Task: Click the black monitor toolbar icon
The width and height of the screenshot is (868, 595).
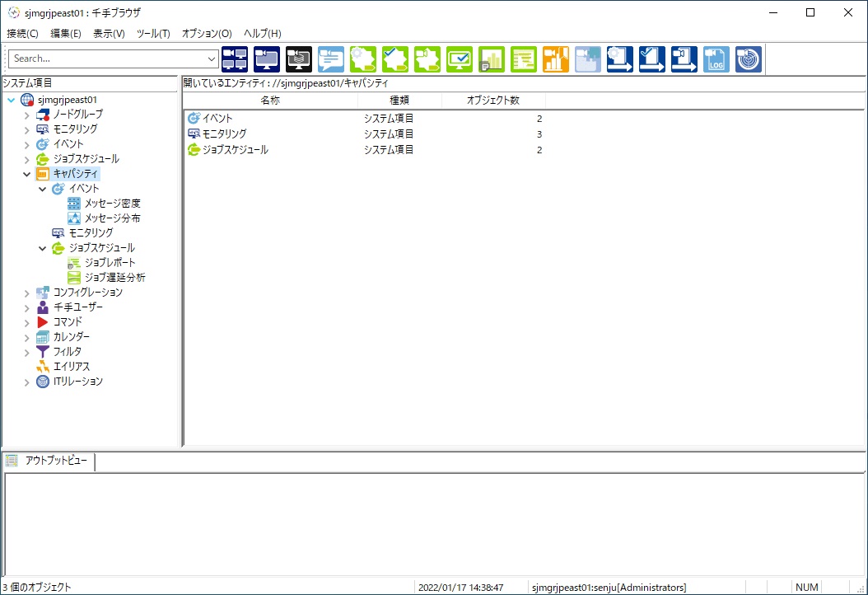Action: pos(299,59)
